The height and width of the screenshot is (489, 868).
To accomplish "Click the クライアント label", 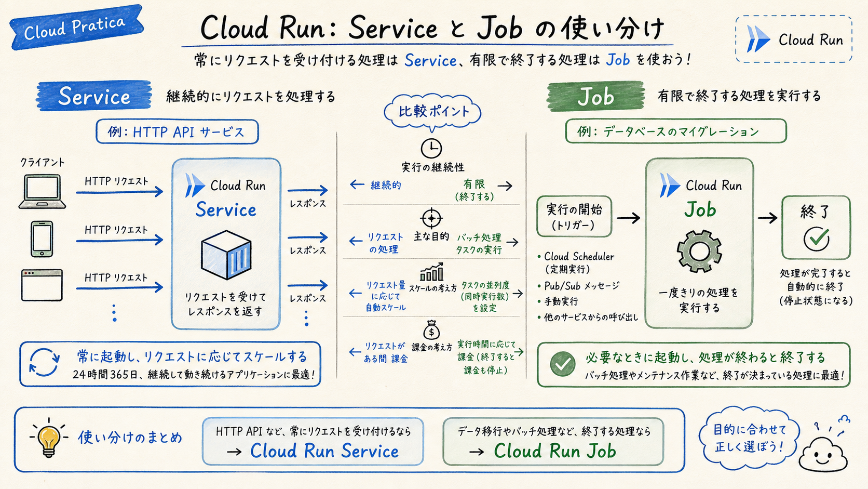I will click(x=43, y=162).
